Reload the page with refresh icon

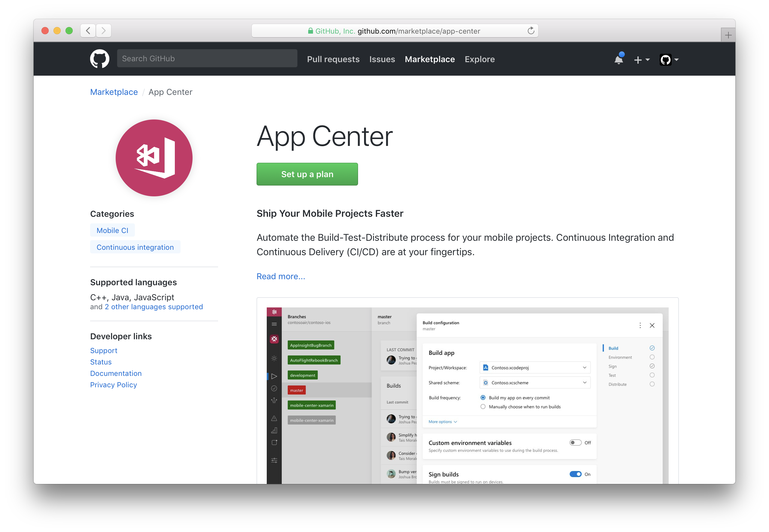coord(530,31)
